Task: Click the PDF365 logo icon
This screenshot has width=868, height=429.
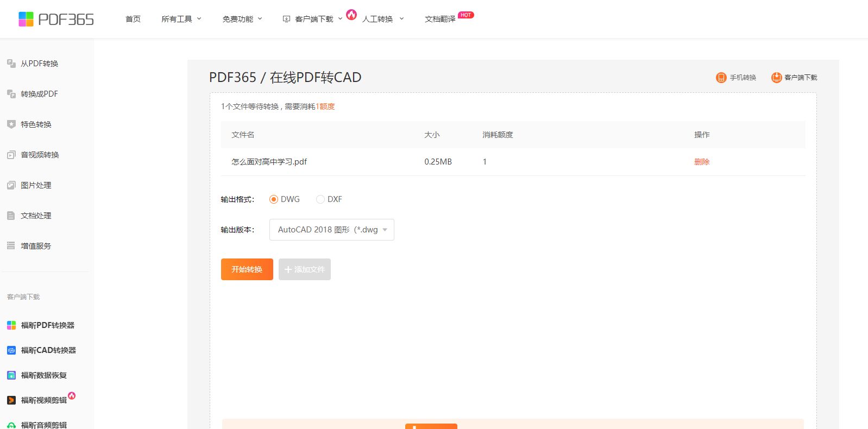Action: tap(26, 19)
